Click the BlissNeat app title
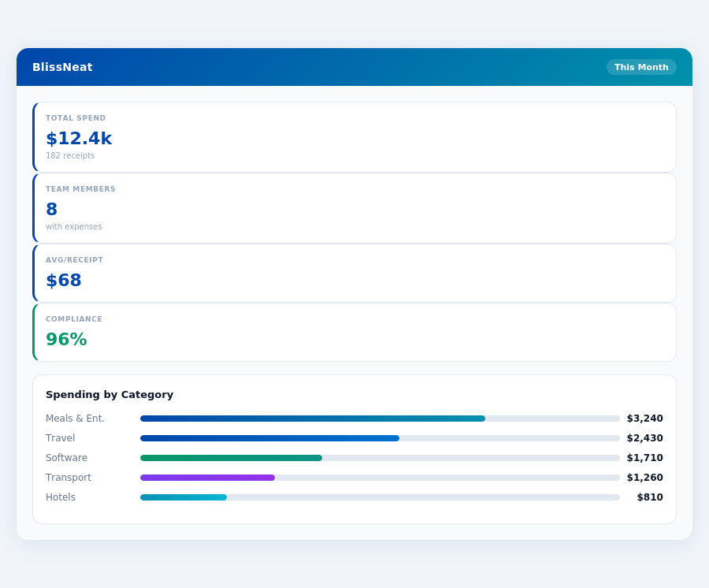The image size is (709, 588). 63,67
